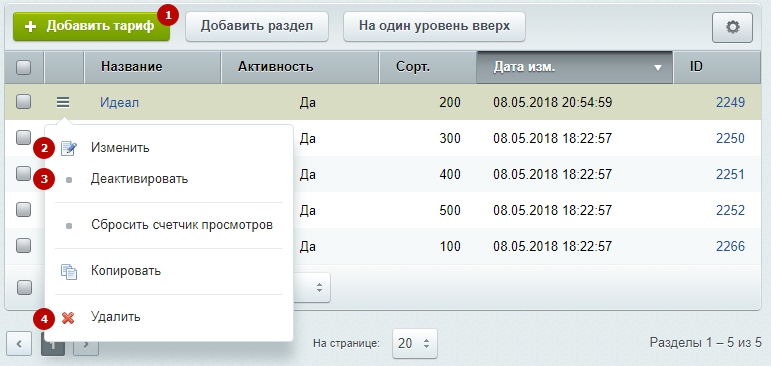771x366 pixels.
Task: Open the items-per-page dropdown showing 20
Action: (415, 343)
